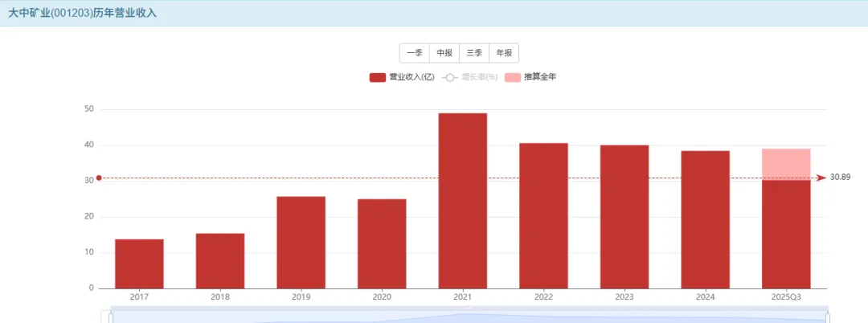Select the 2019 revenue bar
The width and height of the screenshot is (868, 323).
point(301,243)
